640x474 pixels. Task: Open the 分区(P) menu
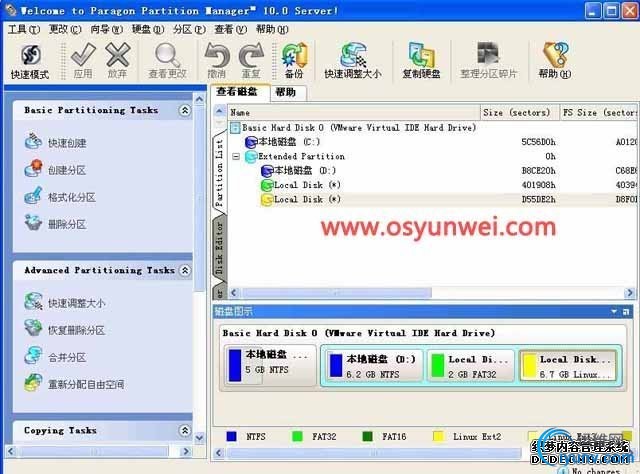[189, 29]
